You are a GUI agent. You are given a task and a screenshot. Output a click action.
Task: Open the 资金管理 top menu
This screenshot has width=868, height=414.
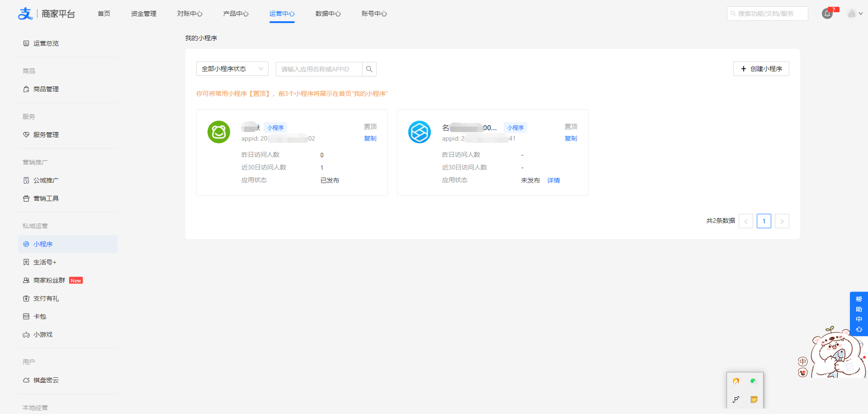coord(144,14)
